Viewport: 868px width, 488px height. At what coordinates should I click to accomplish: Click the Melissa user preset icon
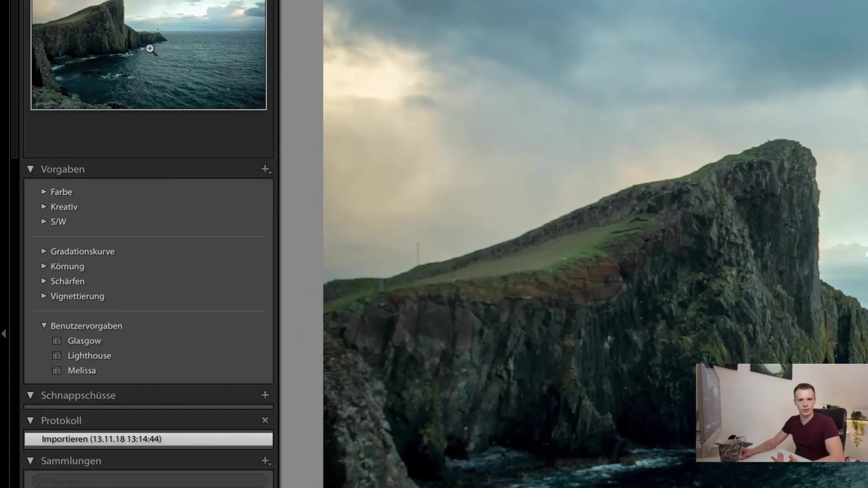point(57,370)
